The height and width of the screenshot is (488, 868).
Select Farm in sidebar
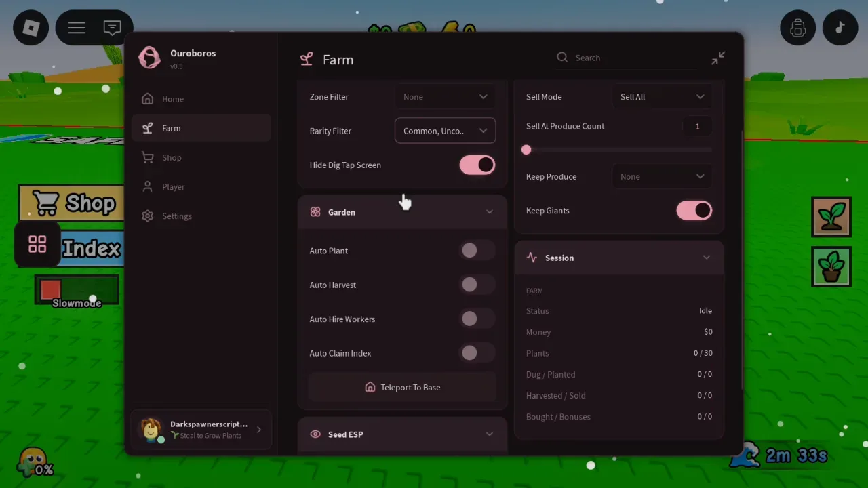pyautogui.click(x=201, y=128)
